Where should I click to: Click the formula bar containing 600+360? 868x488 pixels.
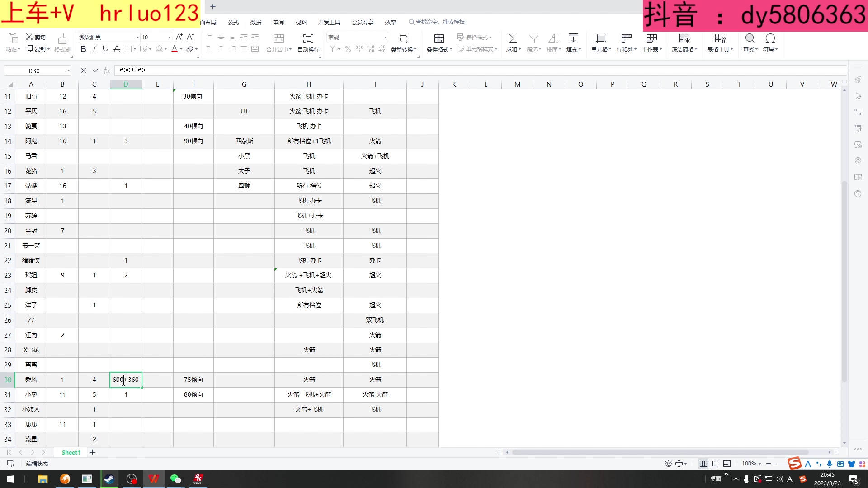point(481,70)
